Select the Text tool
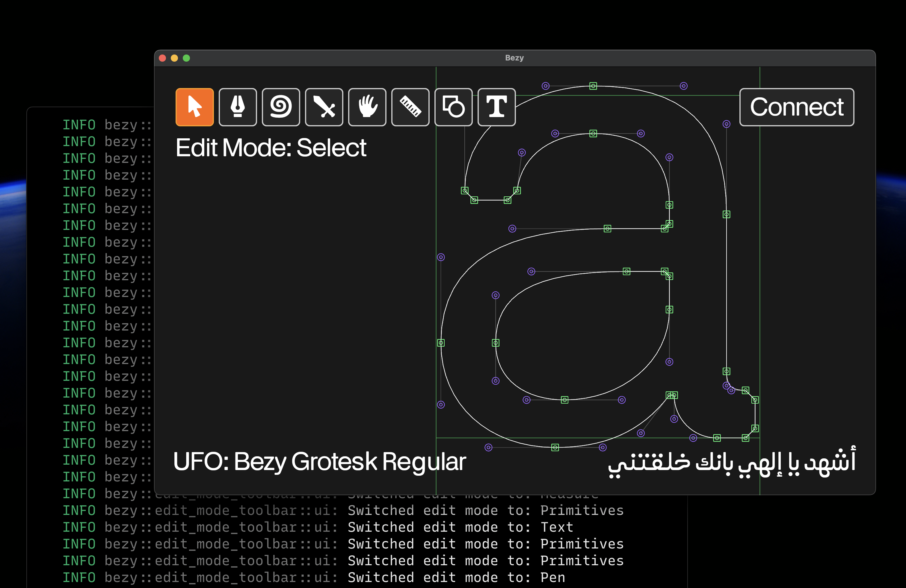Viewport: 906px width, 588px height. tap(496, 107)
